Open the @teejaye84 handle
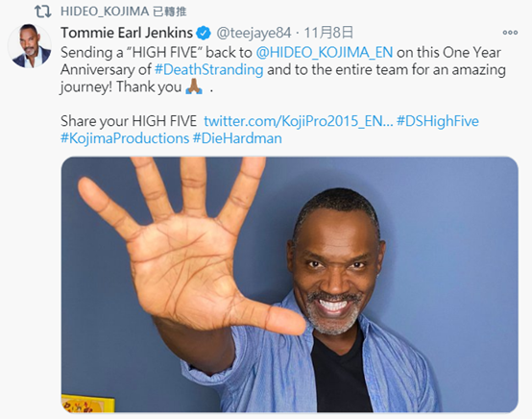 (x=254, y=33)
